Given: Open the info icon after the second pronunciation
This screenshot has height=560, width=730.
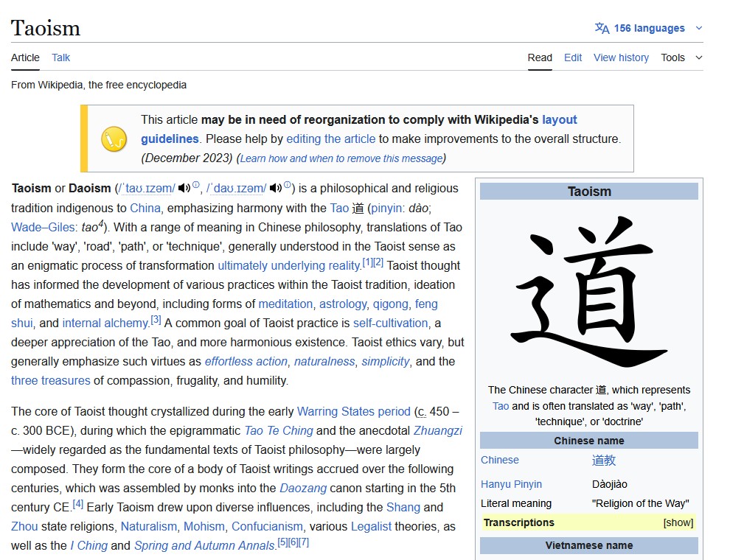Looking at the screenshot, I should 288,185.
